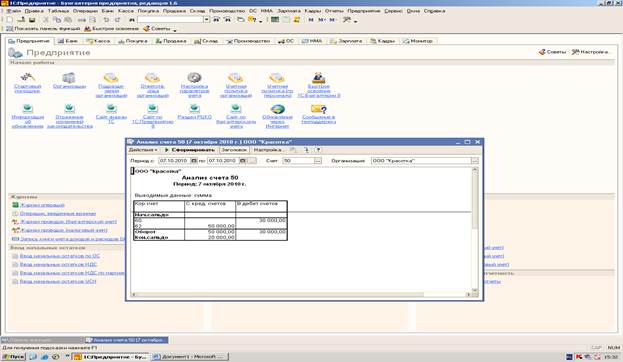Screen dimensions: 623x362
Task: Switch to the Монитор tab
Action: pos(418,41)
